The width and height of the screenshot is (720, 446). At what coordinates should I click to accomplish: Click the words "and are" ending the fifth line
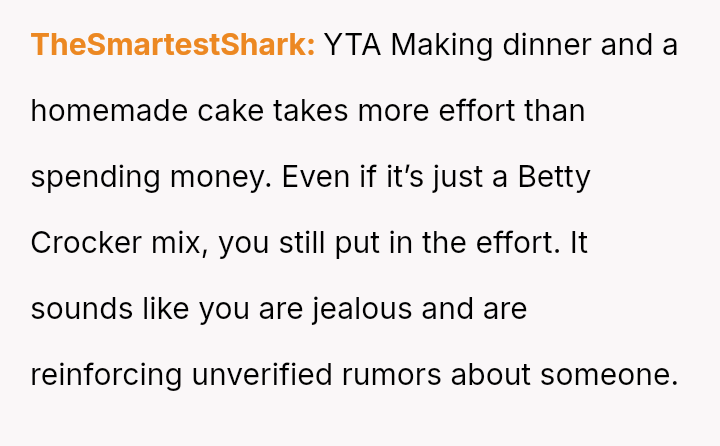[x=474, y=309]
